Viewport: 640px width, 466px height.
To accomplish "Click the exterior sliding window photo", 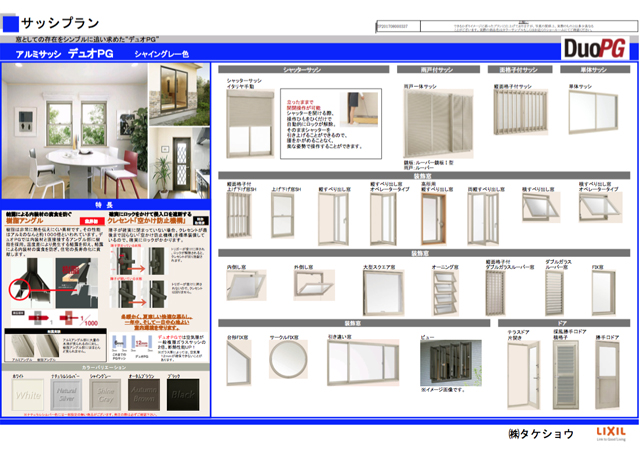I will click(180, 94).
